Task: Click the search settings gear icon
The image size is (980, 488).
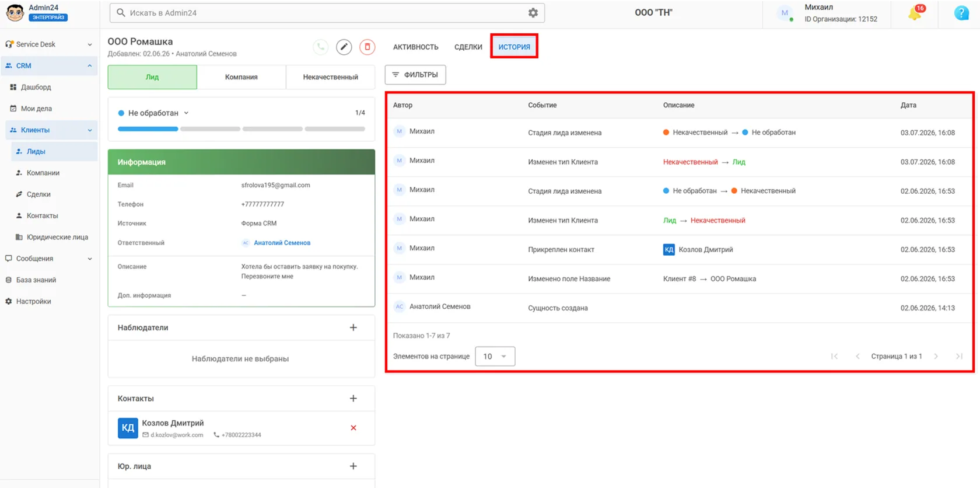Action: pos(533,13)
